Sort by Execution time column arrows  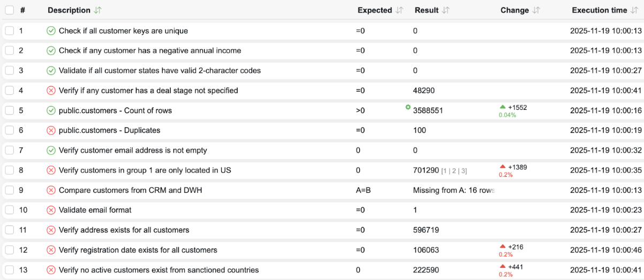634,10
